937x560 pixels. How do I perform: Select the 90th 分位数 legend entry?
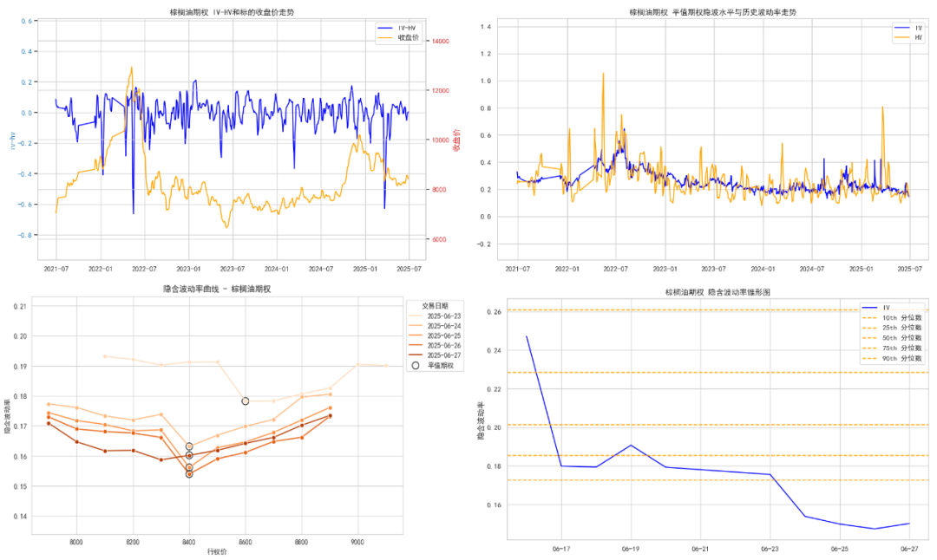click(892, 359)
